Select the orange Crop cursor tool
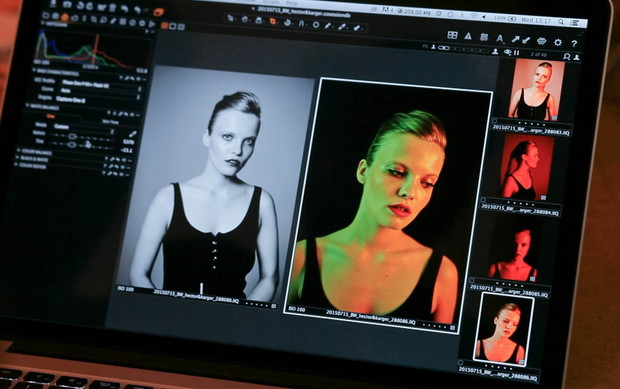Image resolution: width=620 pixels, height=389 pixels. (273, 21)
